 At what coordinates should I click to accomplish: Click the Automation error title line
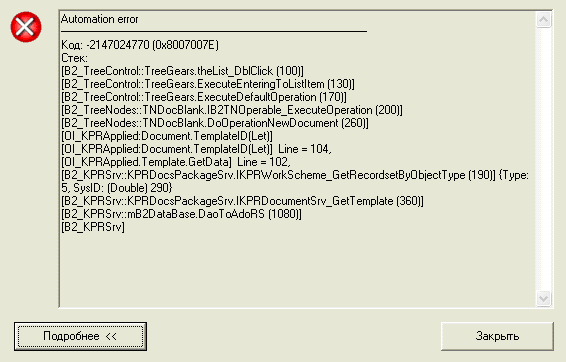pos(100,19)
